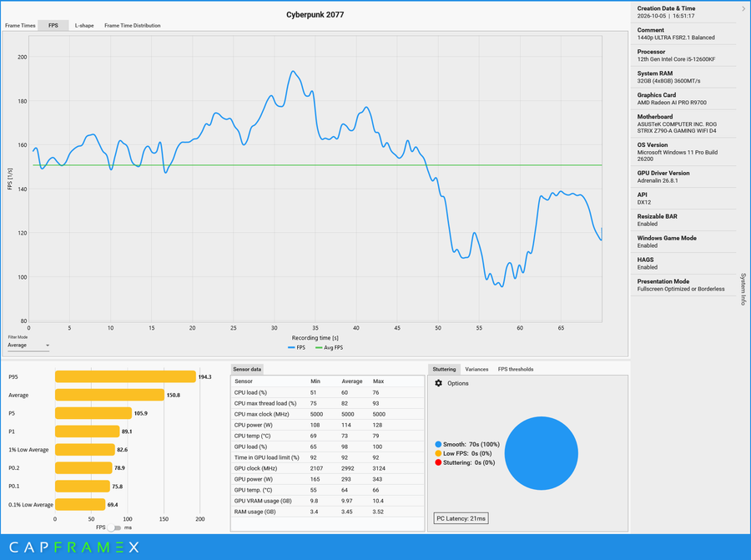The image size is (751, 560).
Task: Click the Options label in stuttering panel
Action: [x=458, y=383]
